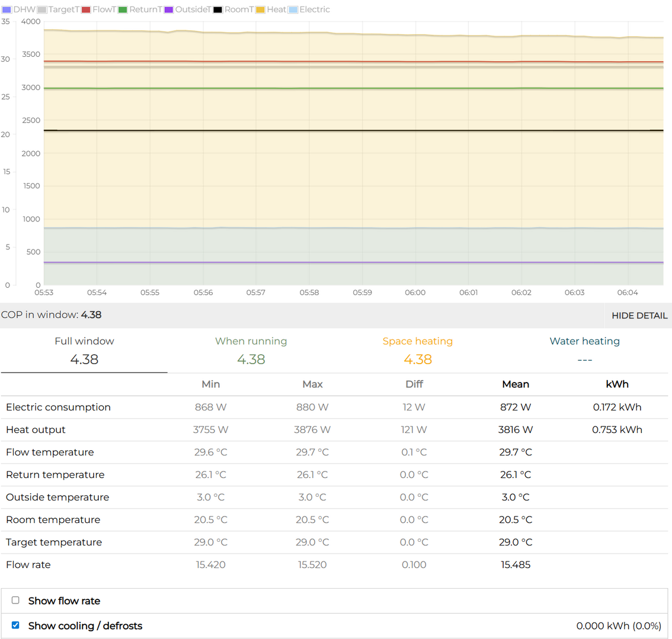
Task: Select the Full window tab
Action: point(84,350)
